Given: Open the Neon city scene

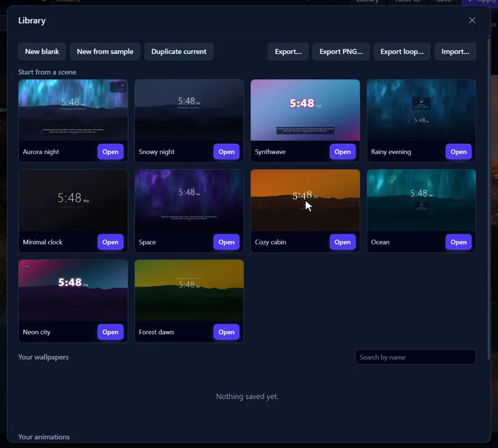Looking at the screenshot, I should pos(110,332).
